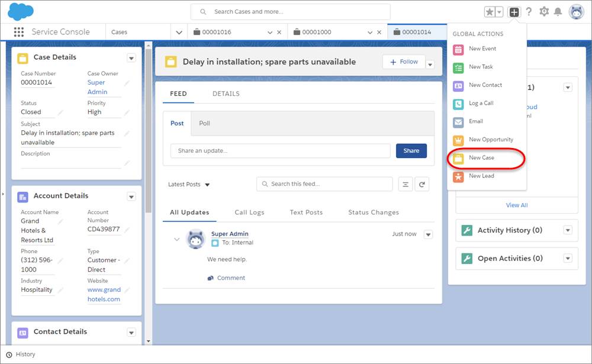Click the Log a Call phone icon
This screenshot has width=592, height=364.
pyautogui.click(x=458, y=104)
